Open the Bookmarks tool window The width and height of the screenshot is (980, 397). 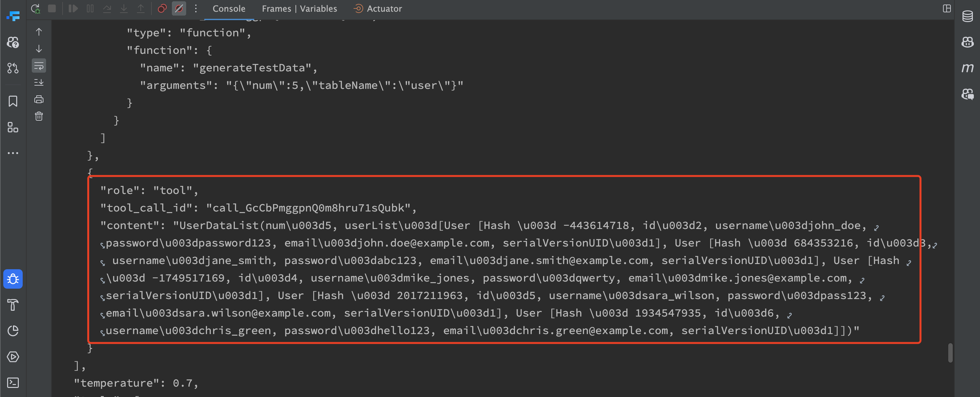coord(13,101)
